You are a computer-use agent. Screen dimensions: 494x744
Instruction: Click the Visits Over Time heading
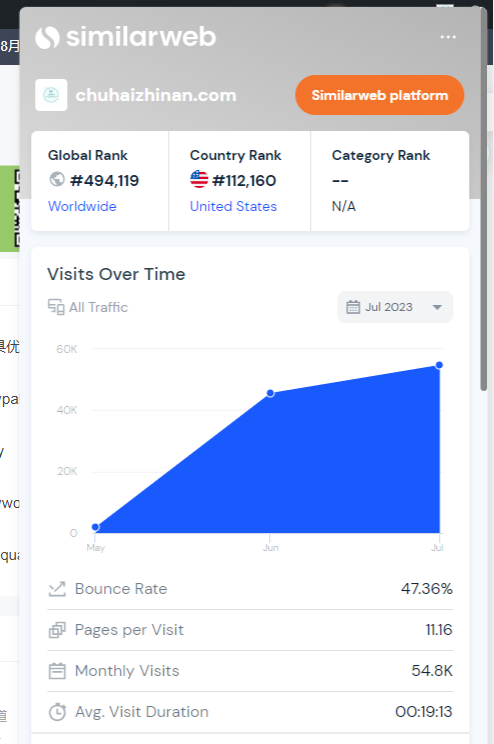click(x=116, y=274)
